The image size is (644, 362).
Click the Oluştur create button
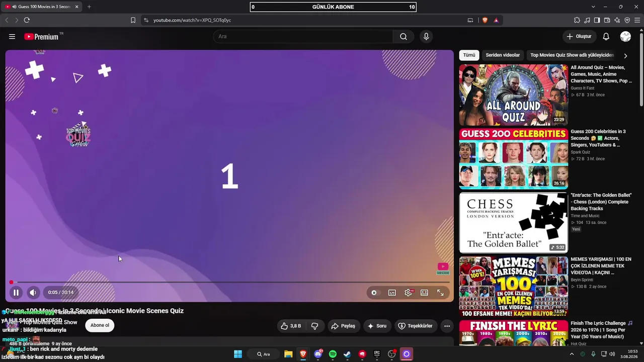(x=579, y=37)
